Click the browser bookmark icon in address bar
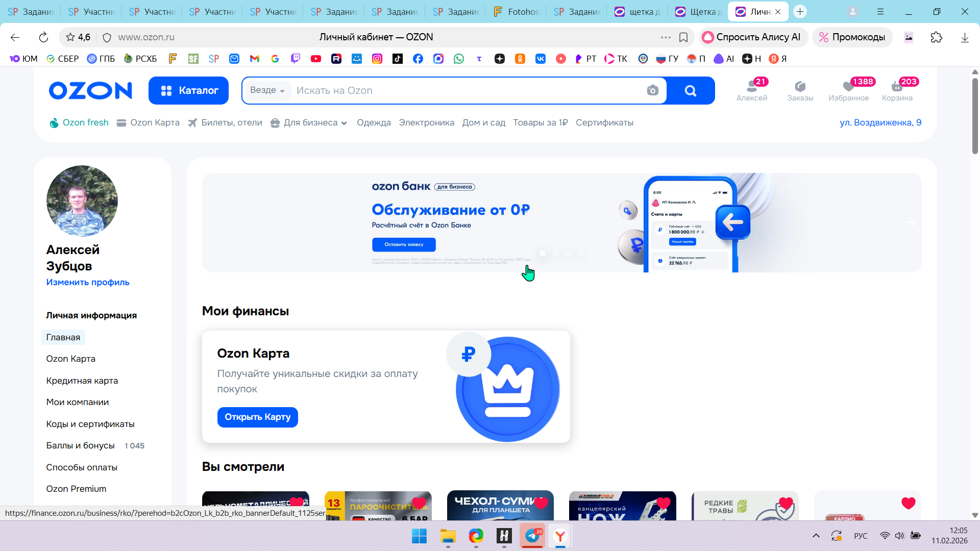The width and height of the screenshot is (980, 551). (x=683, y=37)
